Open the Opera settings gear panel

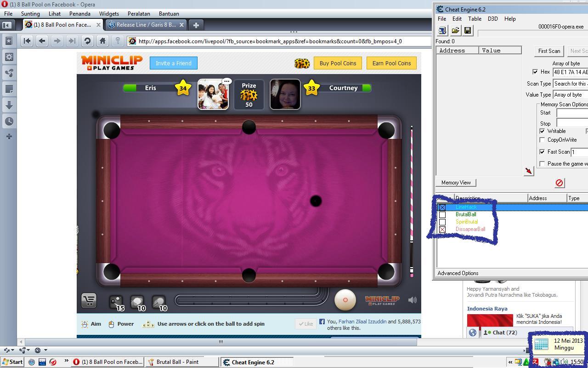tap(9, 57)
